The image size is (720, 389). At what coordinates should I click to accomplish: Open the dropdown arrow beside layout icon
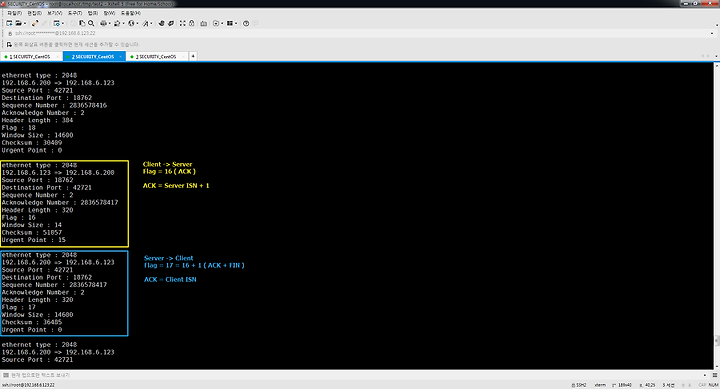click(236, 23)
